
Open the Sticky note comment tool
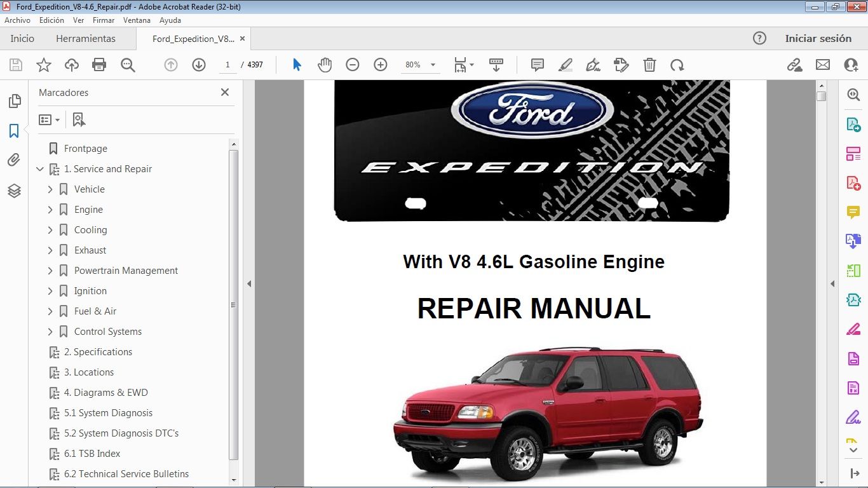tap(537, 64)
